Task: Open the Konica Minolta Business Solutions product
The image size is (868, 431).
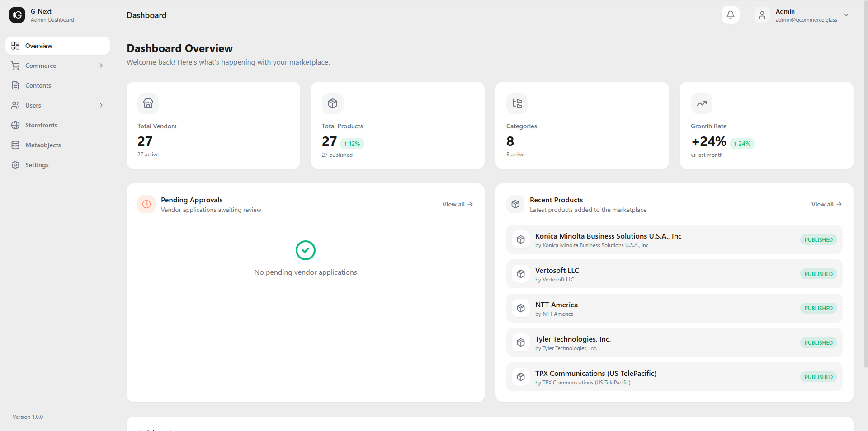Action: coord(675,239)
